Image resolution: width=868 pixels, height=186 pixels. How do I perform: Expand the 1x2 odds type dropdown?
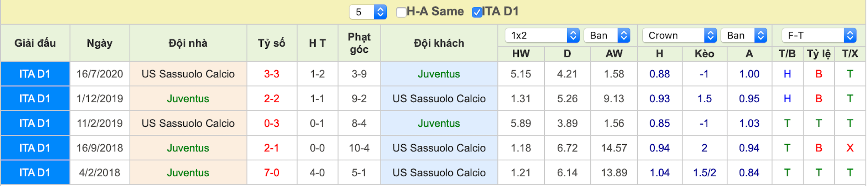(542, 35)
